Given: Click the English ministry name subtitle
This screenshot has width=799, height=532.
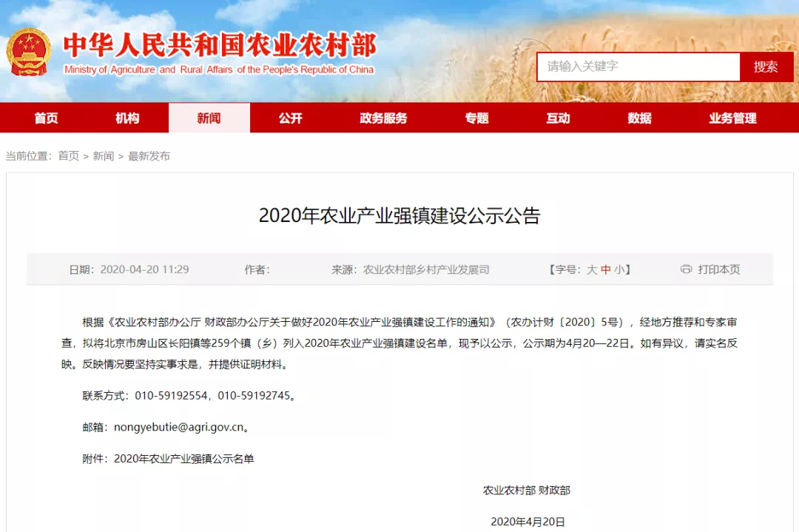Looking at the screenshot, I should click(218, 70).
